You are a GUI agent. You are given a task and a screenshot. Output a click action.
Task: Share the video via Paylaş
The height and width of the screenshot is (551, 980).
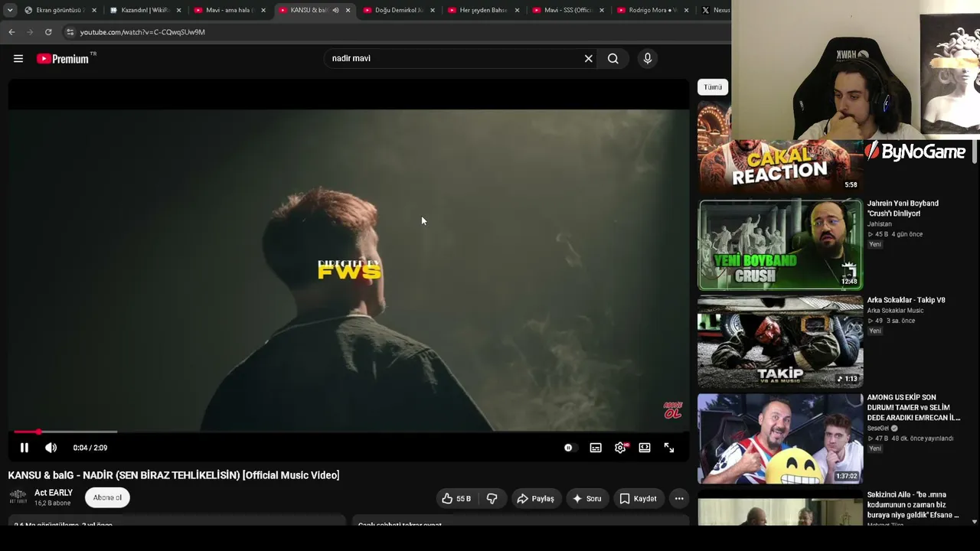point(535,498)
